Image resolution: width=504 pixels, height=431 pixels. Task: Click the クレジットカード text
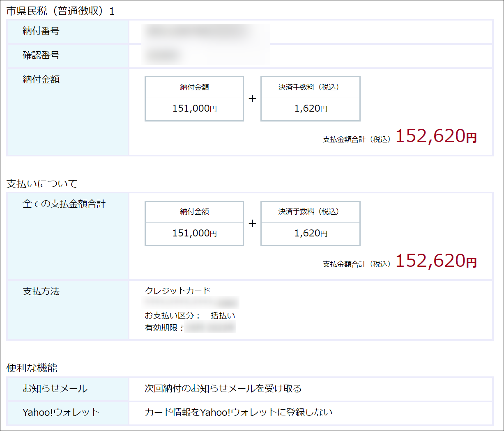click(177, 291)
